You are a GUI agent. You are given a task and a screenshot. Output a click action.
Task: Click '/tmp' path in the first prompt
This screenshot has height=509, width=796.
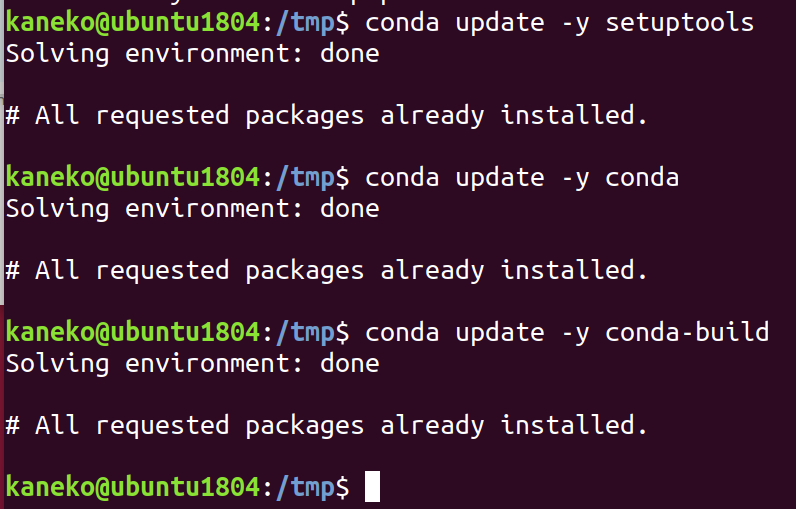point(305,23)
